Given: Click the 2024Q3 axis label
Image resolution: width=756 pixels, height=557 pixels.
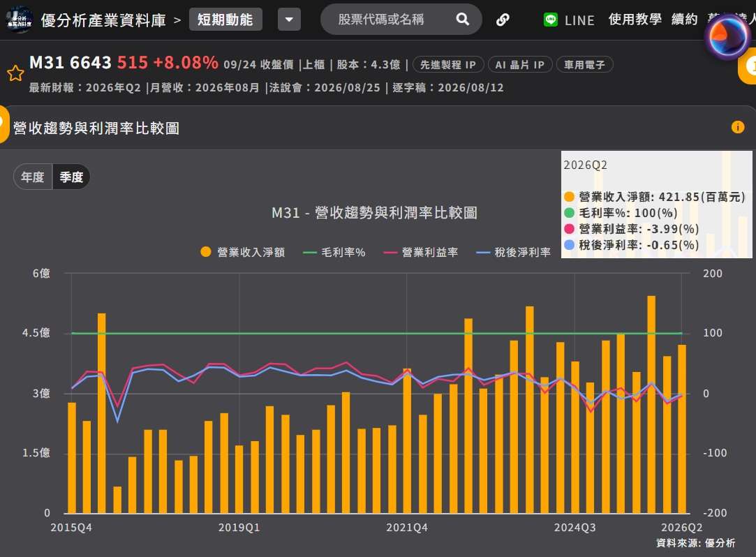Looking at the screenshot, I should [x=575, y=528].
